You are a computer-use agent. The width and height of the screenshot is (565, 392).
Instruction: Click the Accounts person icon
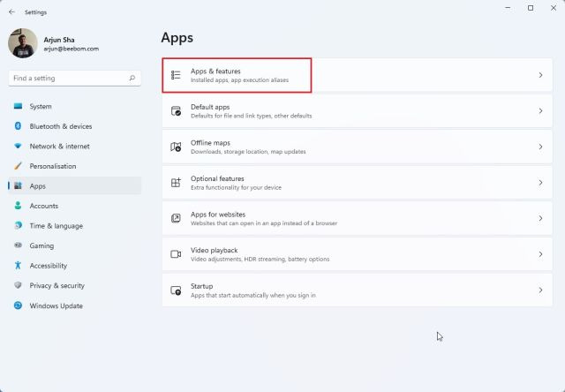coord(18,206)
